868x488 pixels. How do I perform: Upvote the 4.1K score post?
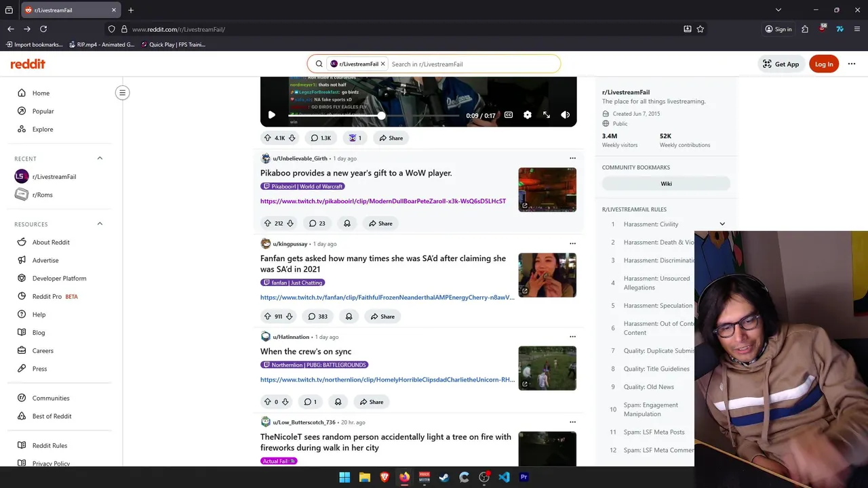tap(268, 138)
